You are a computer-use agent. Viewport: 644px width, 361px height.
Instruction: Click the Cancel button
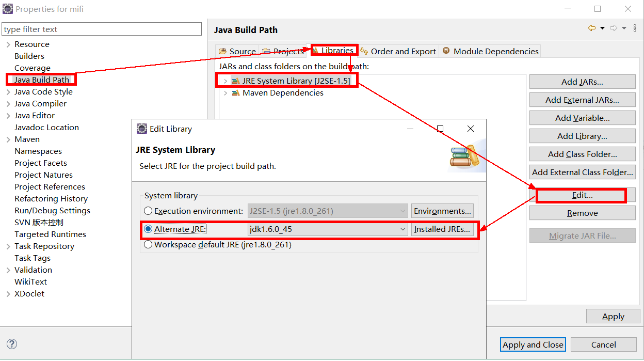[x=603, y=344]
